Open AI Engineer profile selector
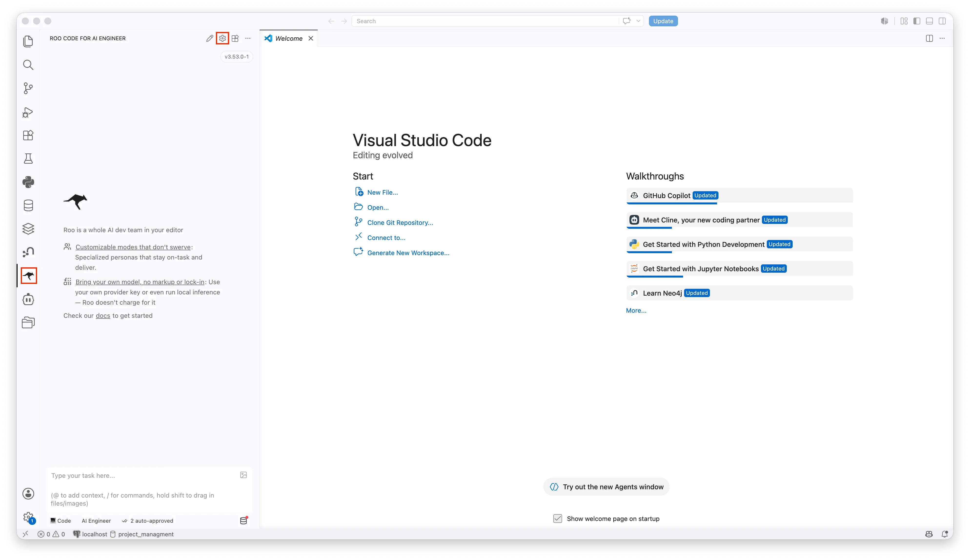 click(x=96, y=520)
